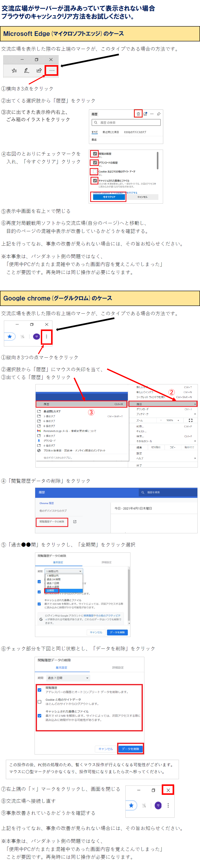Click Chrome's vertical three-dot menu beside step ①

[46, 336]
